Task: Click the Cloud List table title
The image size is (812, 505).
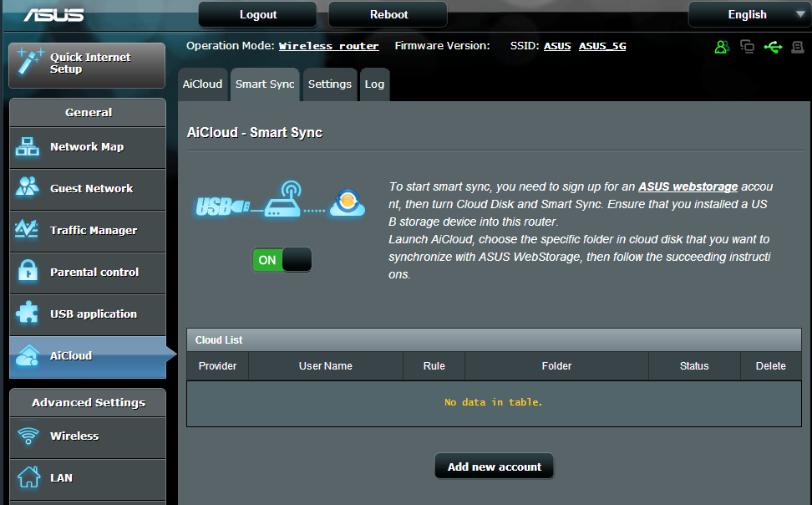Action: 219,340
